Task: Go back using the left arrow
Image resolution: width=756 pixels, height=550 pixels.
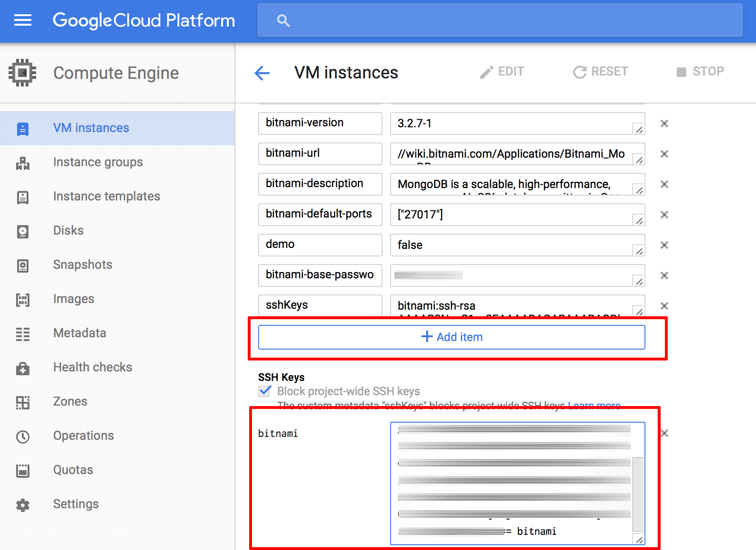Action: tap(262, 73)
